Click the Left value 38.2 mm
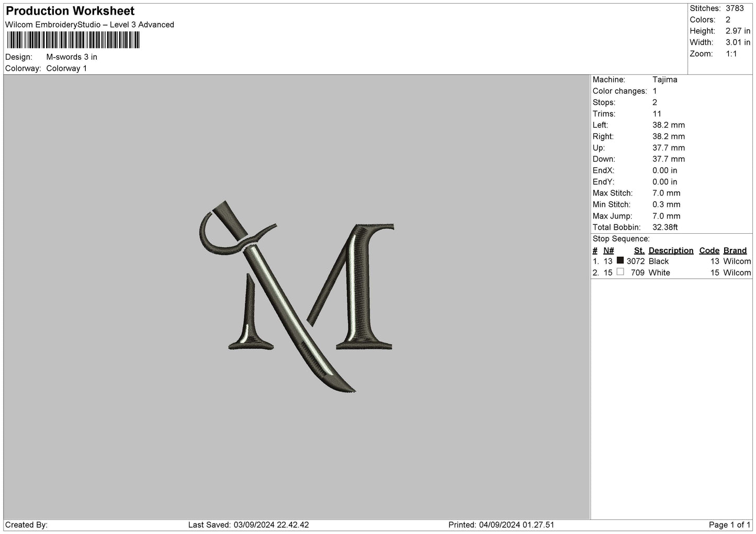Screen dimensions: 756x534 [669, 125]
